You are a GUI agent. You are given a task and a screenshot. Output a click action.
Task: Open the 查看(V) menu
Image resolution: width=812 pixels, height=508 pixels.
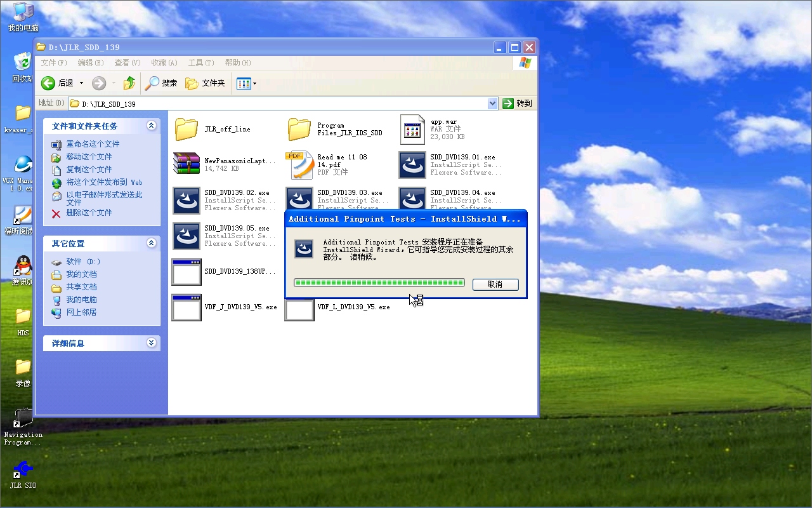[128, 63]
